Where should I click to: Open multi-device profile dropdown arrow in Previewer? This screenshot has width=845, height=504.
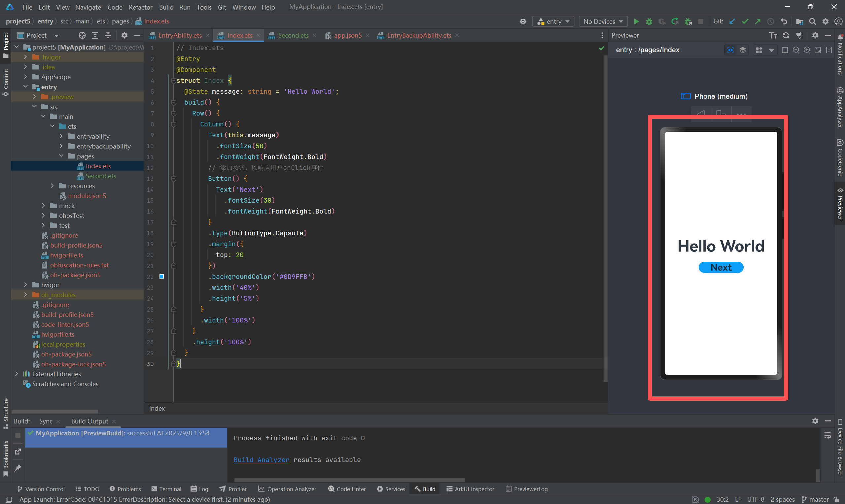(771, 50)
